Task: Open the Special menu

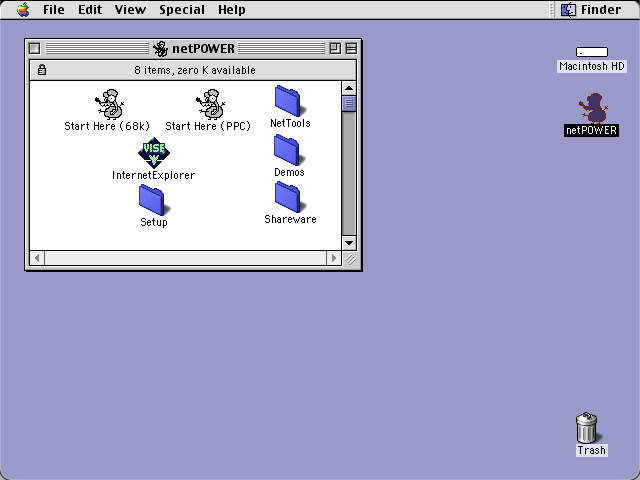Action: click(182, 9)
